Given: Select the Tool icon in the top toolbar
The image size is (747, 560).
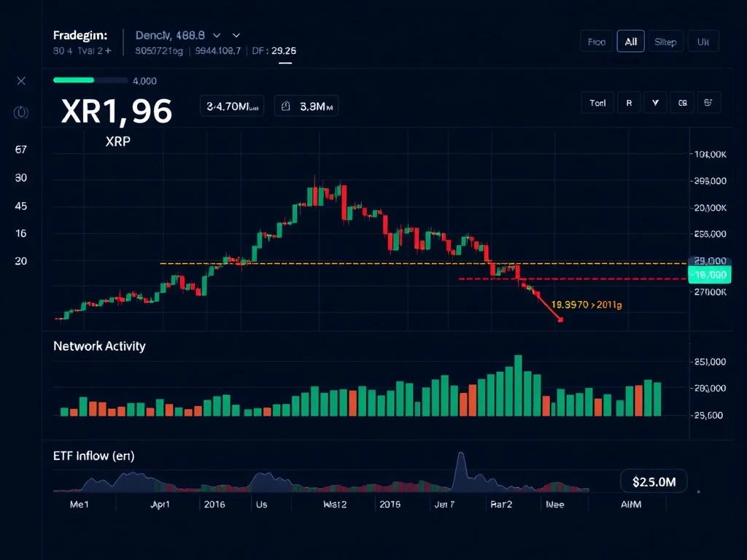Looking at the screenshot, I should click(x=597, y=103).
